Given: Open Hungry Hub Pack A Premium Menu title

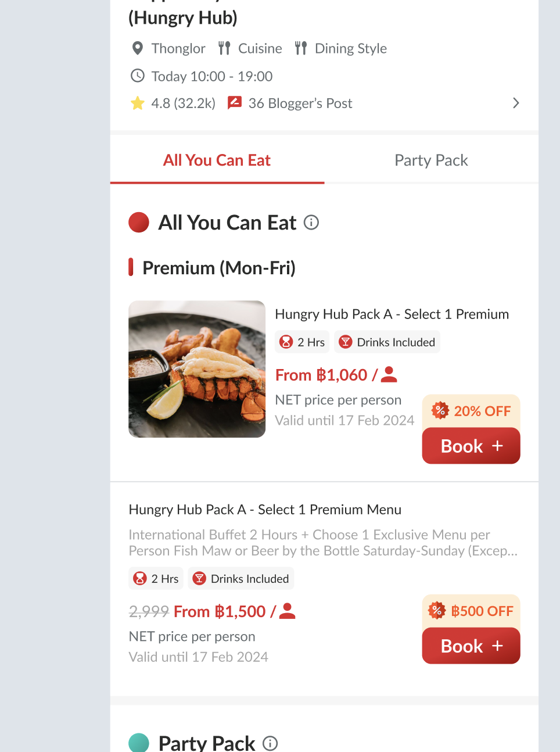Looking at the screenshot, I should [x=265, y=510].
